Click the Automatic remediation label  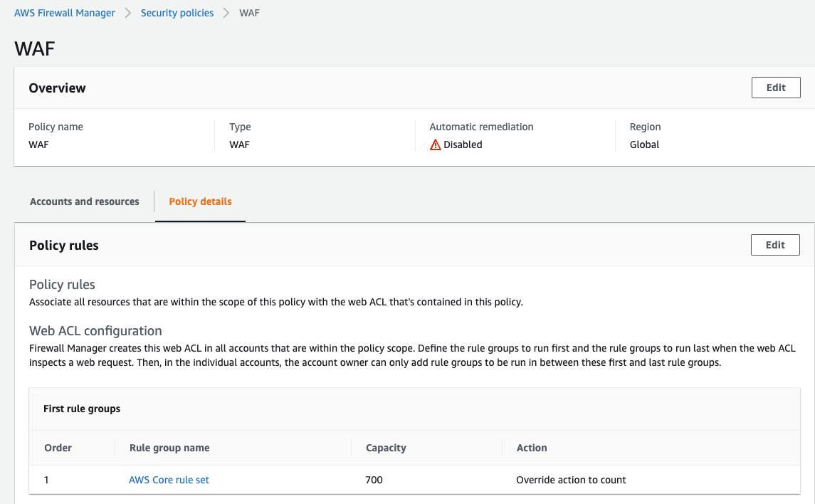481,127
